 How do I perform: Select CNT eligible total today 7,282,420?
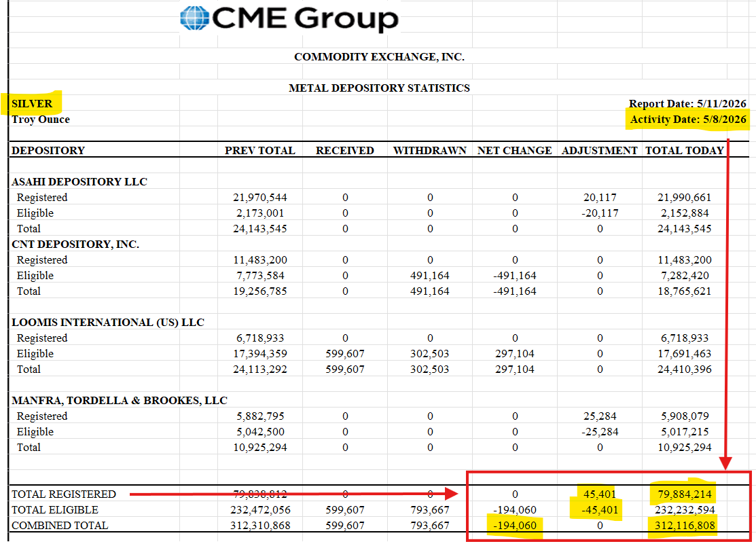pos(684,276)
